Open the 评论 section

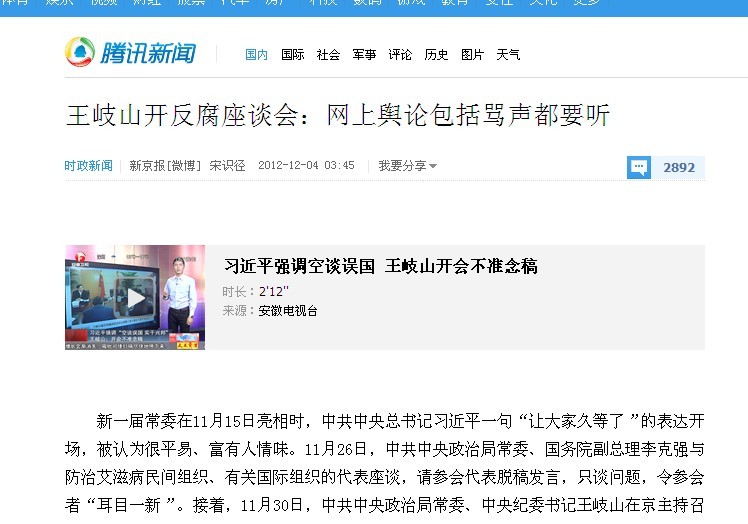click(x=400, y=55)
